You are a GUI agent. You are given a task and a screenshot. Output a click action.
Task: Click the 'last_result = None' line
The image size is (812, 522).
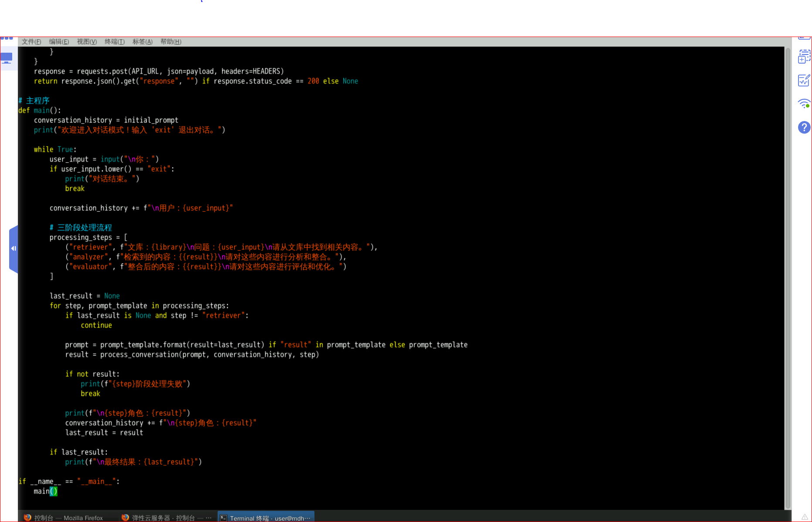(85, 296)
